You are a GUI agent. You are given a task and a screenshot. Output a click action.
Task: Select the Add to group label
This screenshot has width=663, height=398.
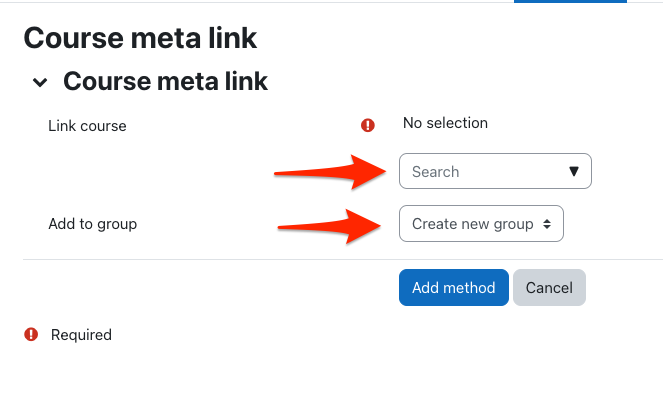coord(93,224)
